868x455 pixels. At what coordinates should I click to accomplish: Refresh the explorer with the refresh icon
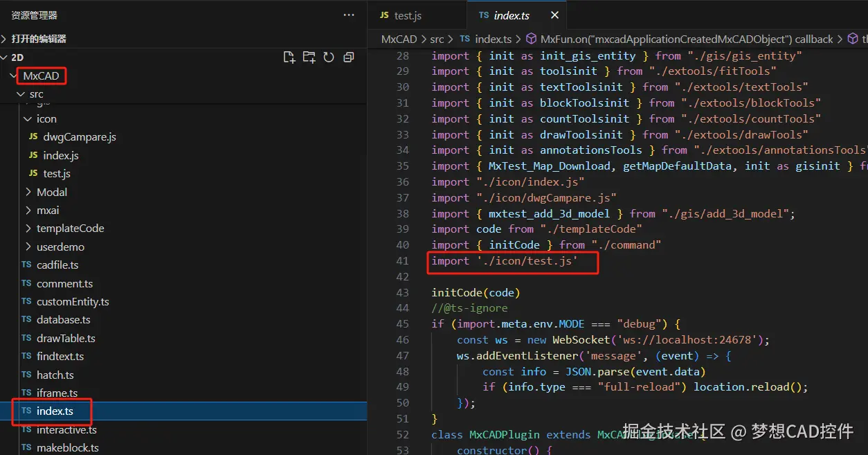pos(329,57)
